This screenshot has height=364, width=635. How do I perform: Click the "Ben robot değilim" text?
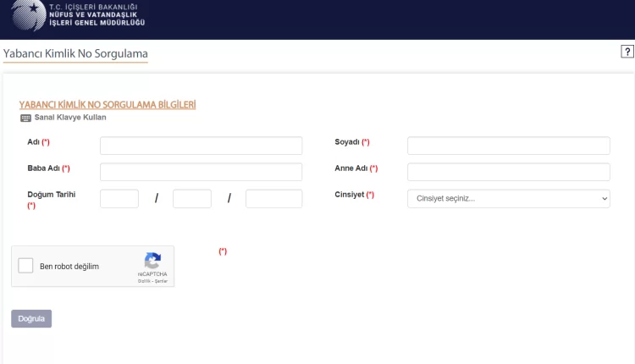(69, 266)
